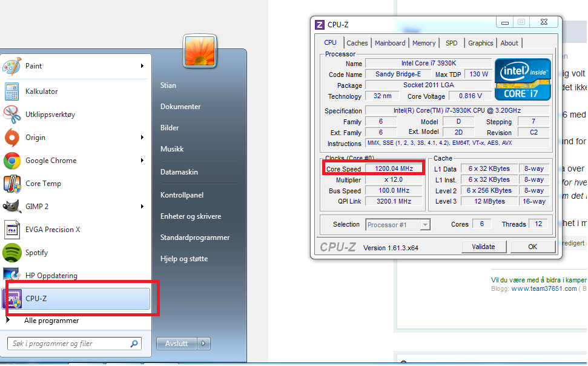Switch to the CPU tab in CPU-Z
Viewport: 588px width, 366px height.
(x=330, y=42)
